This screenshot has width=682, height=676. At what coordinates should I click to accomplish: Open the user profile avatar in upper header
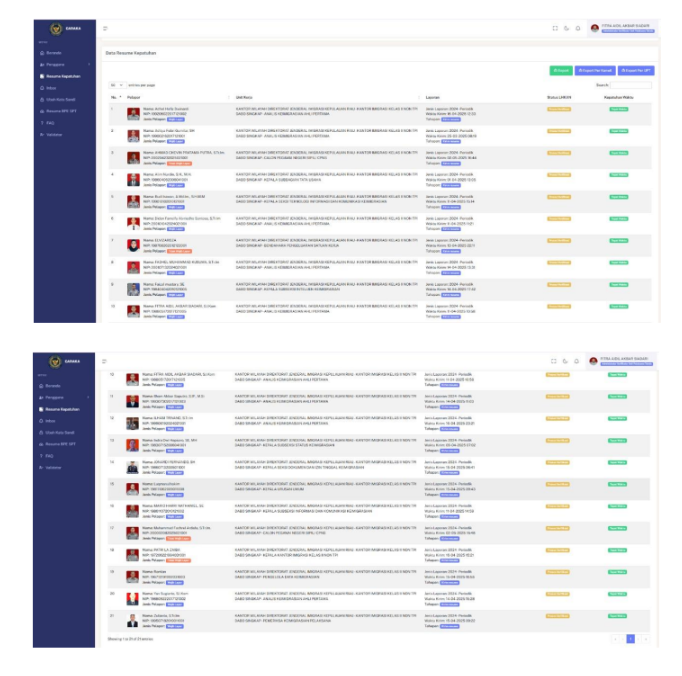(595, 28)
